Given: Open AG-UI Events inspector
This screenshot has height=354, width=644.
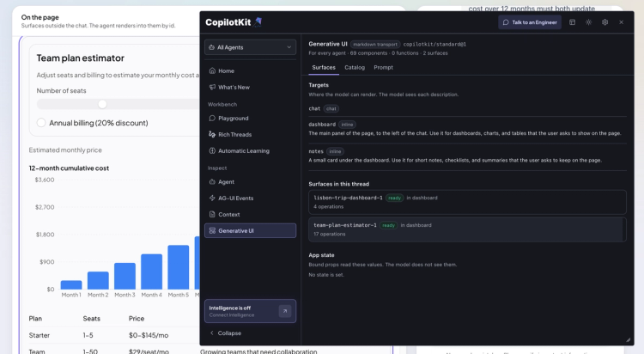Looking at the screenshot, I should click(250, 198).
